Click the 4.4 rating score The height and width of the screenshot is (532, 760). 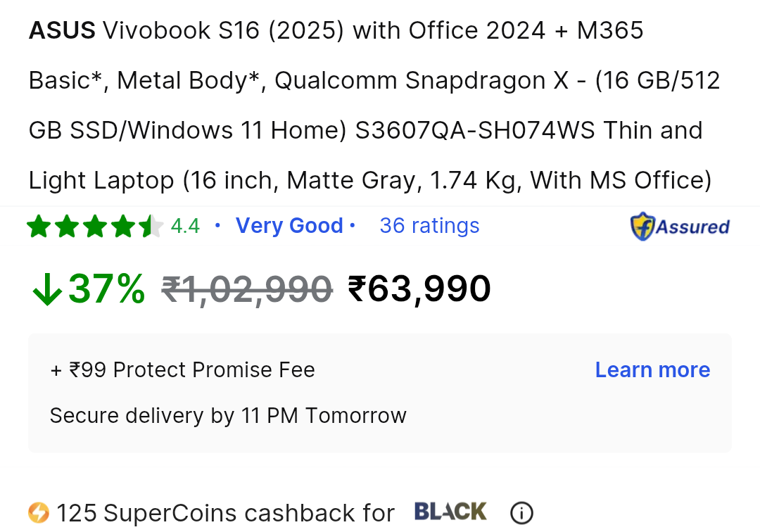point(185,226)
